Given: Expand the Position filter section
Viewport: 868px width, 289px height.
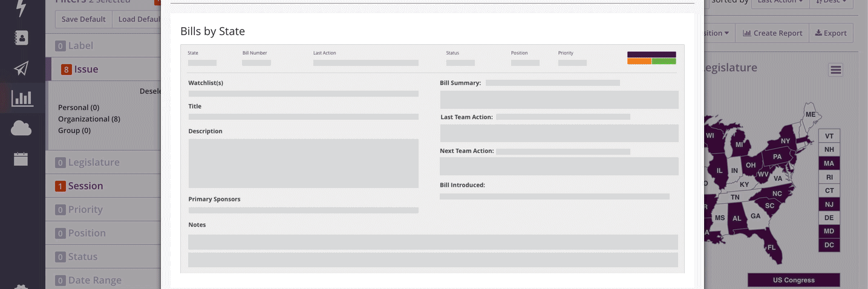Looking at the screenshot, I should (103, 233).
